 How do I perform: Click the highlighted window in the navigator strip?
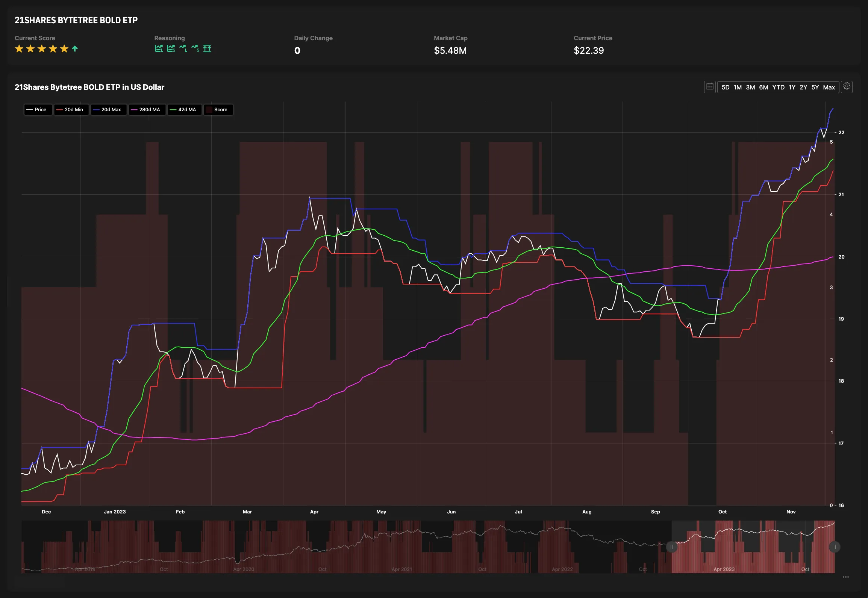(753, 547)
